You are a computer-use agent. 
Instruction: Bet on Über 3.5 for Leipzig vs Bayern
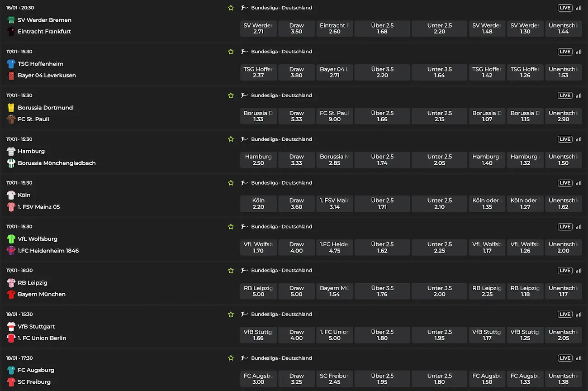(x=382, y=291)
